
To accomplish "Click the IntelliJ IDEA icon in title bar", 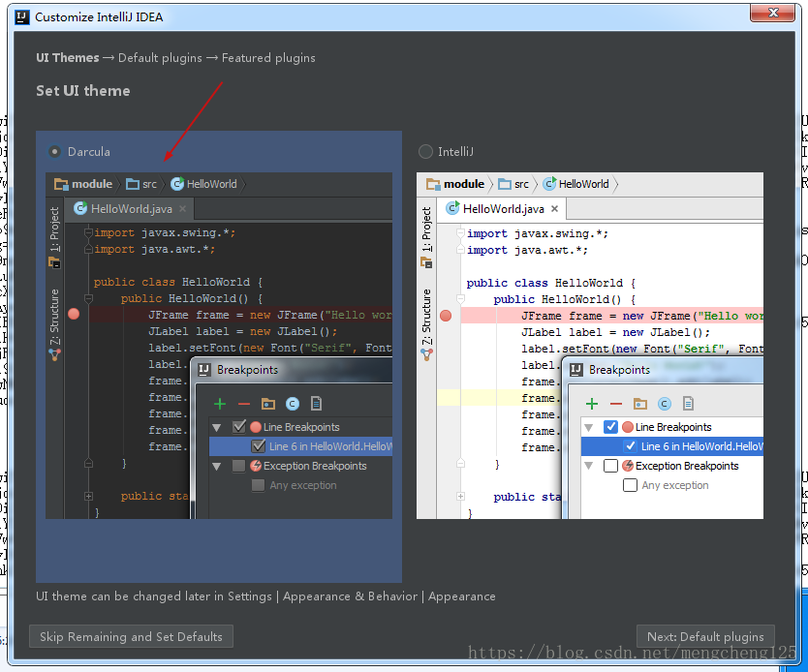I will point(21,17).
